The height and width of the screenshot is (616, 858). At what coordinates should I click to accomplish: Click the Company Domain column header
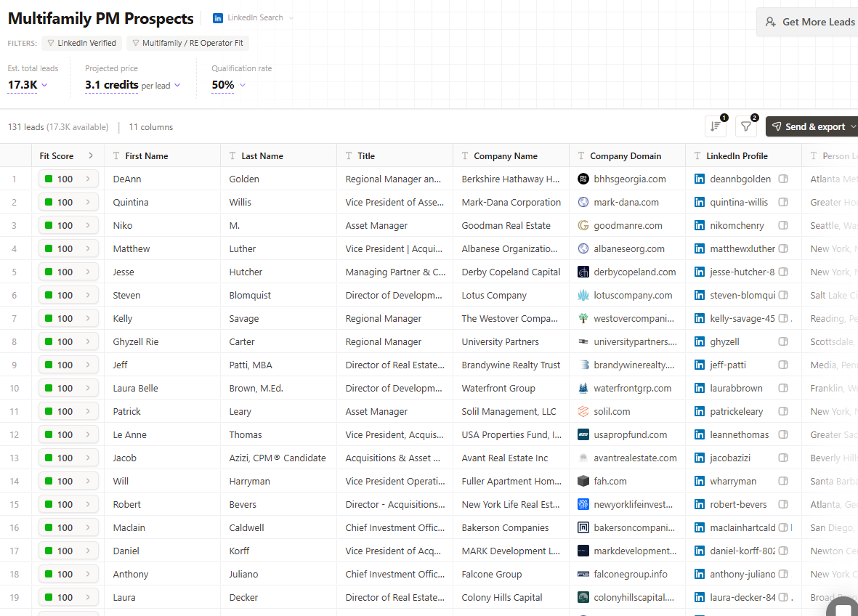pyautogui.click(x=627, y=156)
